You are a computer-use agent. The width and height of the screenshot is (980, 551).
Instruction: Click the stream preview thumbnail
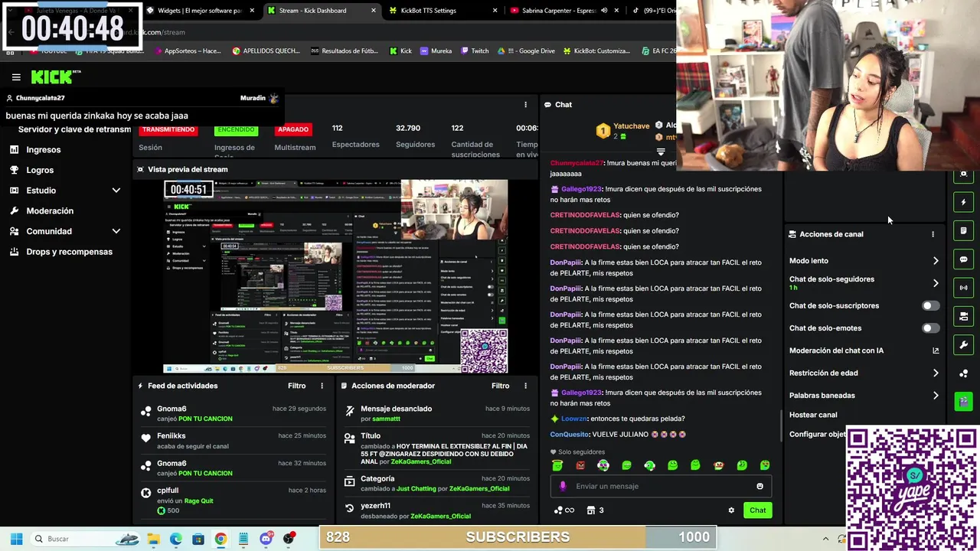(335, 276)
